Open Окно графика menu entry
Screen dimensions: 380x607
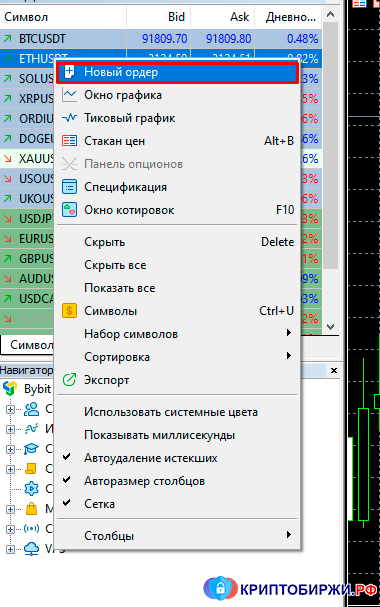177,95
